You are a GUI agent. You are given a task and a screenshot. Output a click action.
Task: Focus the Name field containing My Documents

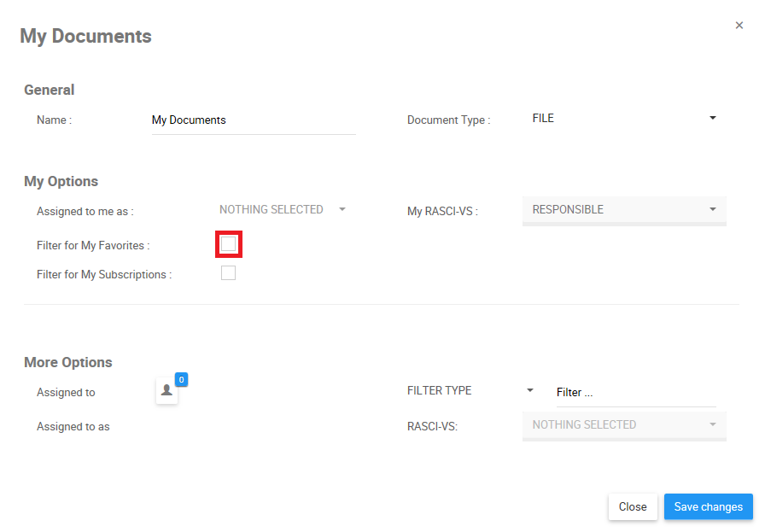click(253, 120)
